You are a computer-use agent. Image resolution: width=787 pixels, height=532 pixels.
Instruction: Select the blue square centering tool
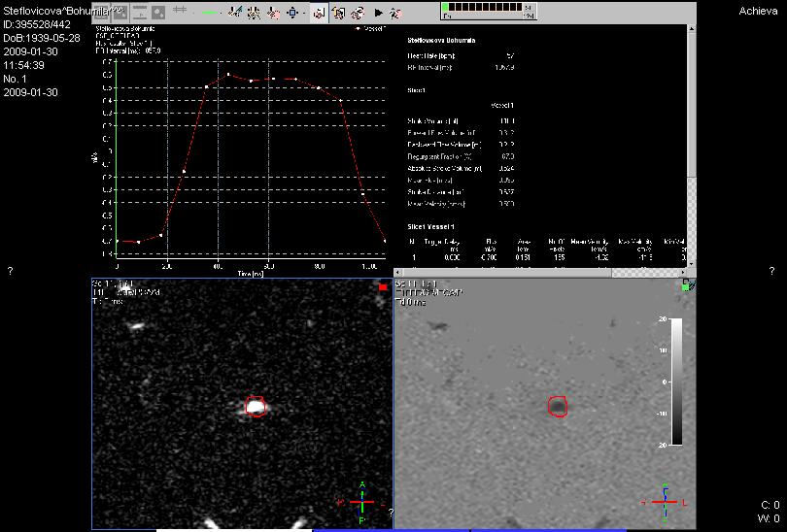pyautogui.click(x=292, y=13)
